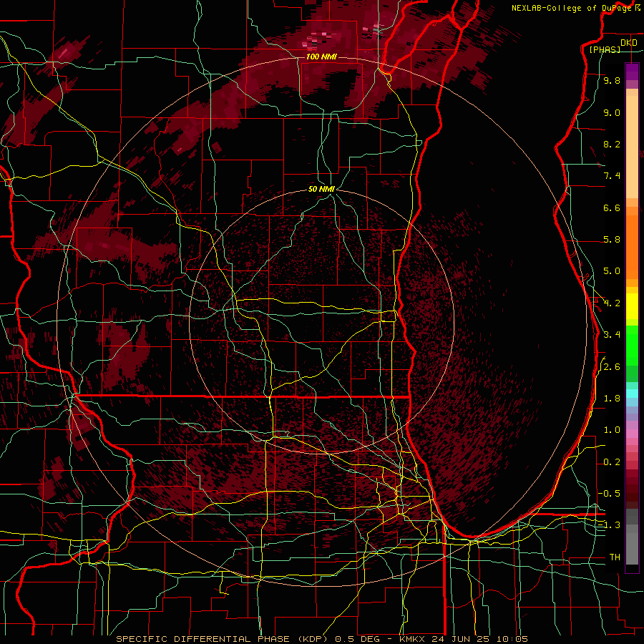
Task: Select the 3.4 value on the scale
Action: pyautogui.click(x=612, y=335)
